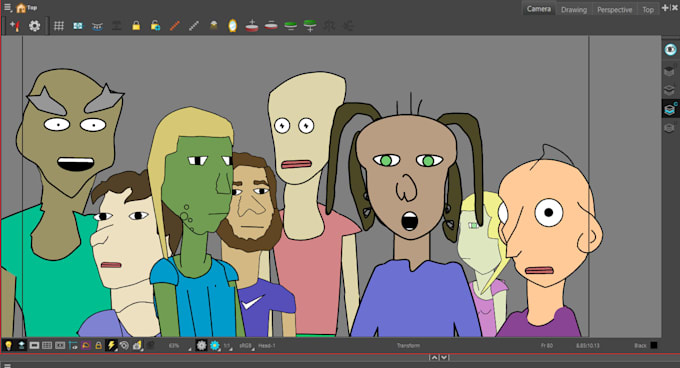Click the grey diagonal line icon
Screen dimensions: 680x368
click(194, 26)
